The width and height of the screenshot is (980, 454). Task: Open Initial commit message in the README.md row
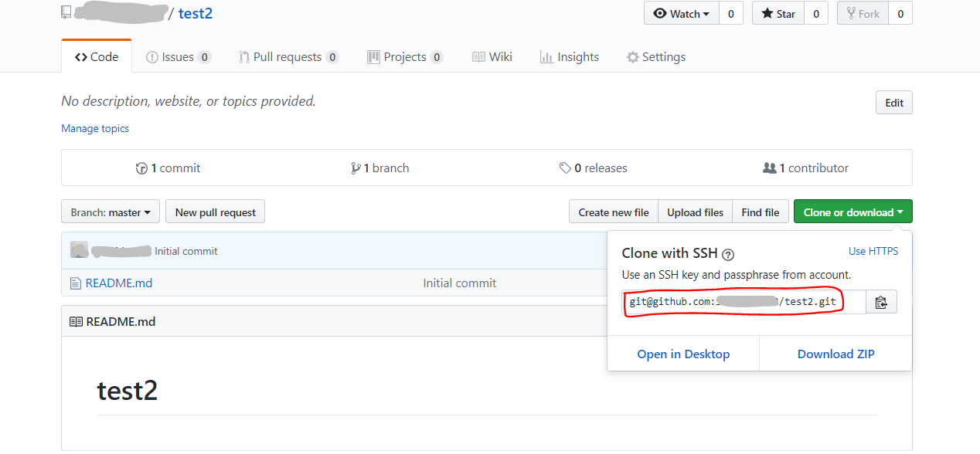click(x=460, y=283)
